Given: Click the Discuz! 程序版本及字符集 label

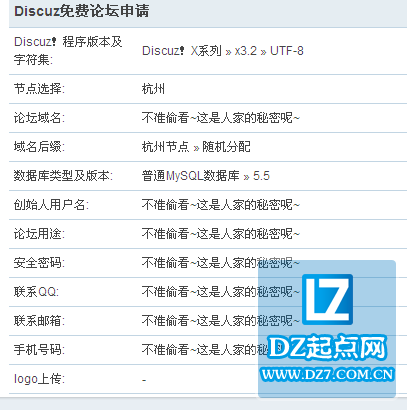Looking at the screenshot, I should 68,51.
